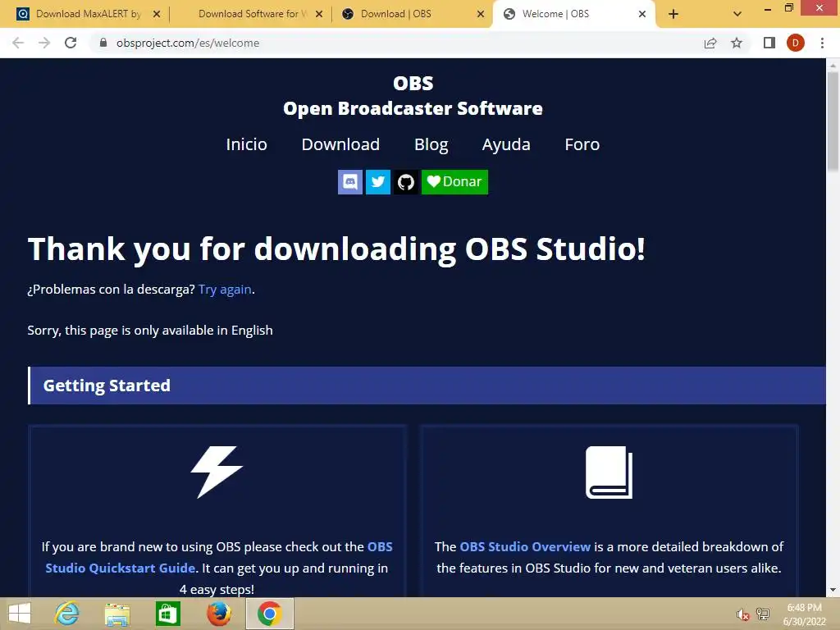Click the Try again download link
This screenshot has height=630, width=840.
click(x=225, y=290)
